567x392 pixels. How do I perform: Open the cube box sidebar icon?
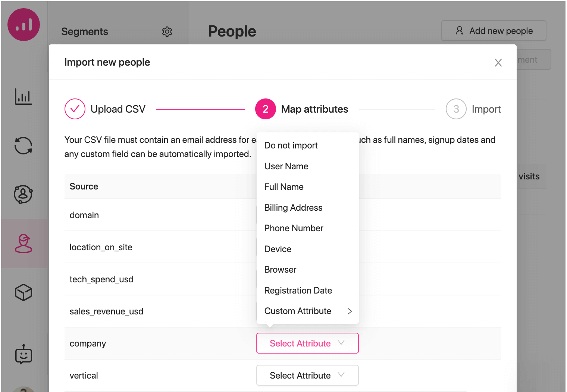(x=24, y=292)
